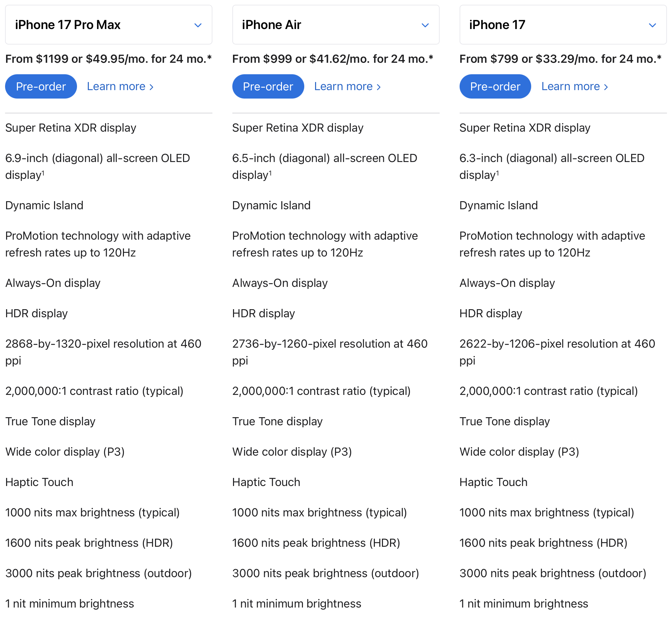This screenshot has height=619, width=672.
Task: Pre-order the iPhone 17 Pro Max
Action: [41, 86]
